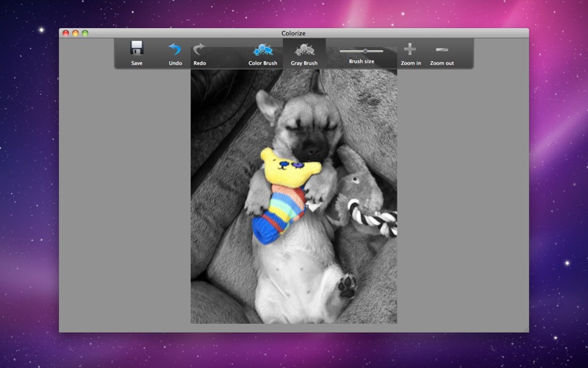The image size is (588, 368).
Task: Close the Colorize window
Action: click(65, 33)
